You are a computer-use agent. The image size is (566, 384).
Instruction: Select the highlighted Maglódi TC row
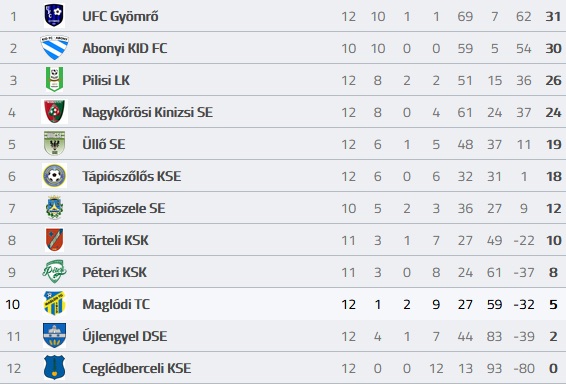(283, 304)
